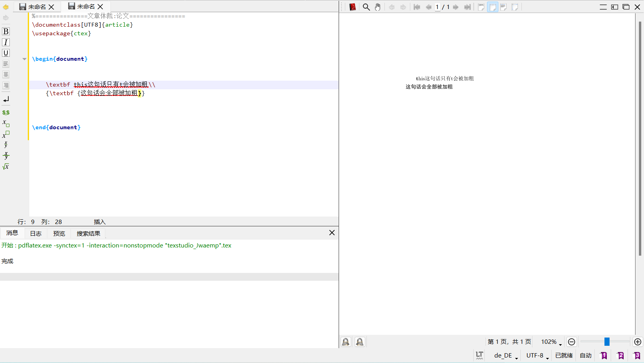Insert a square root symbol
The height and width of the screenshot is (363, 644).
tap(6, 166)
